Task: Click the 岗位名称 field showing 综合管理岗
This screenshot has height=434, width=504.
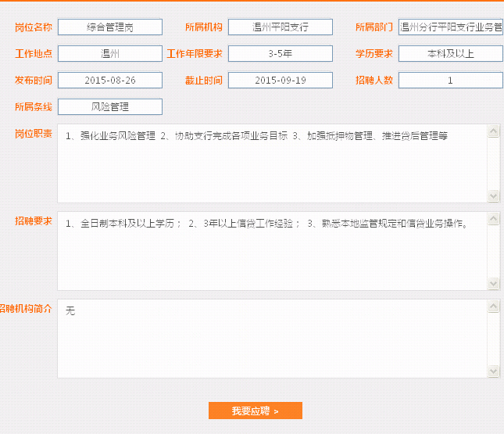Action: 110,27
